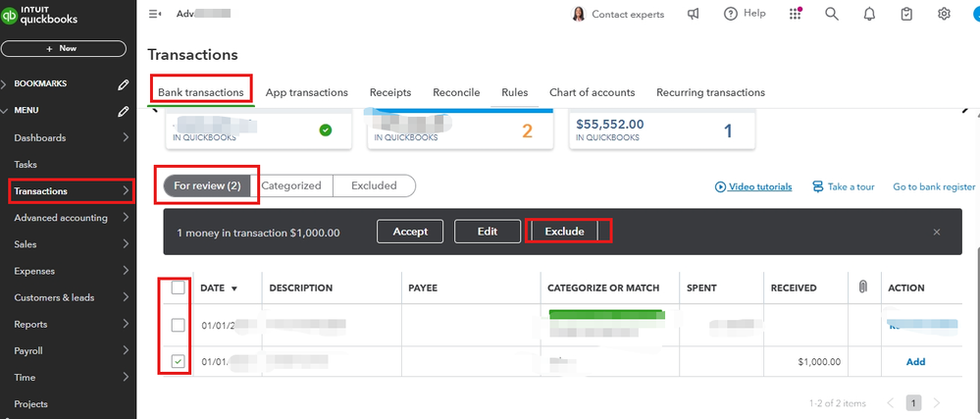Toggle the select-all header checkbox
The image size is (980, 419).
tap(179, 288)
